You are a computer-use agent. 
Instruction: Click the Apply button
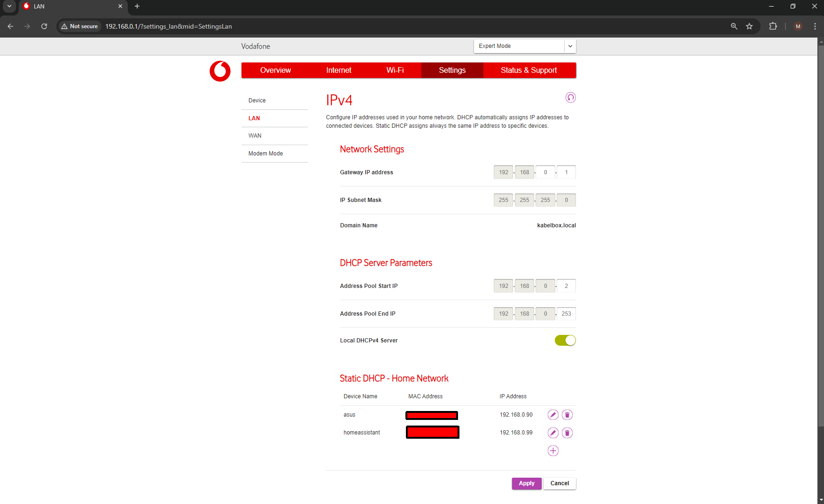[526, 483]
